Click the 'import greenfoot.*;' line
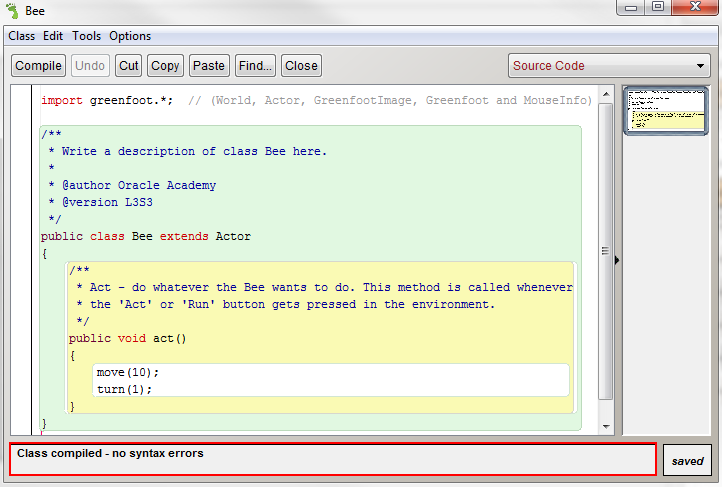Screen dimensions: 722x487 (107, 100)
